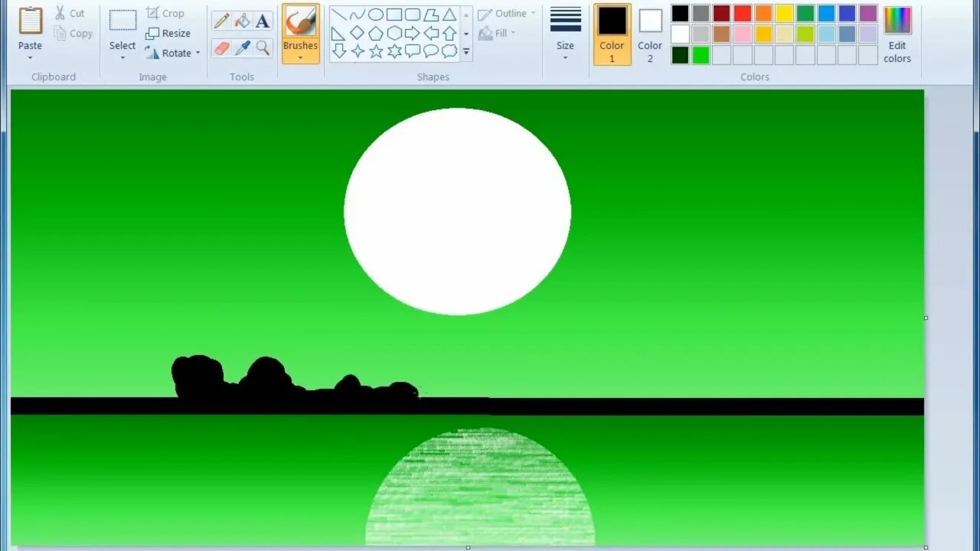Choose the Down arrow shape
980x551 pixels.
(338, 51)
